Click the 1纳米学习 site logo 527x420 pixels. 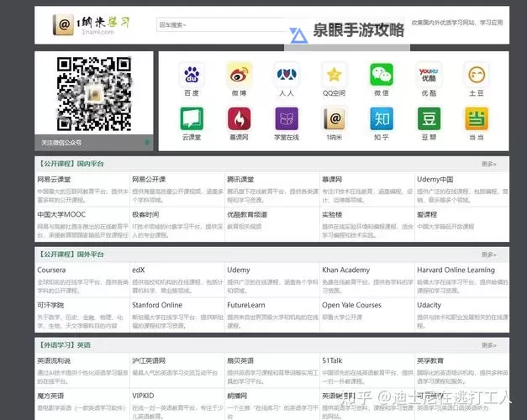point(91,24)
